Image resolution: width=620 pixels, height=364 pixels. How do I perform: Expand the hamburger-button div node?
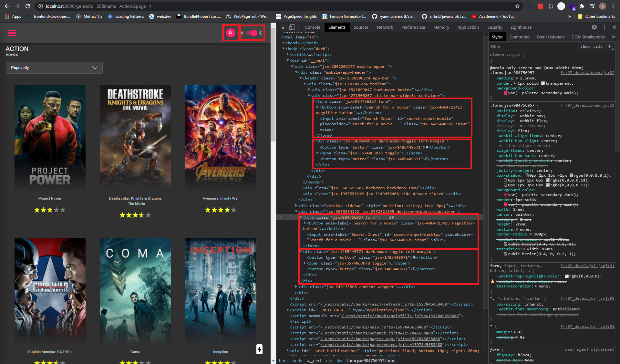(309, 90)
